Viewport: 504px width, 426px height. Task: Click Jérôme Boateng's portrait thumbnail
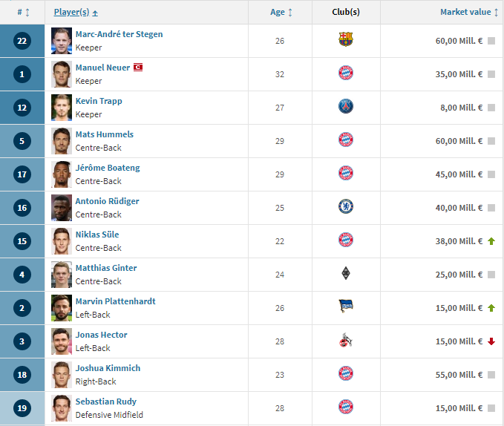tap(62, 174)
